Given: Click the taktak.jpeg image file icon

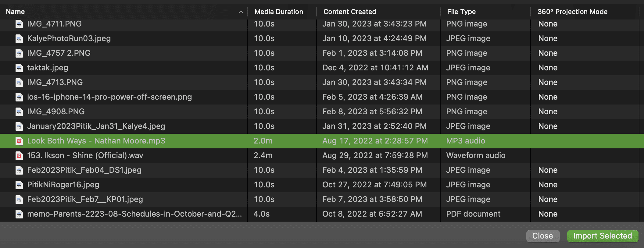Looking at the screenshot, I should click(x=19, y=68).
